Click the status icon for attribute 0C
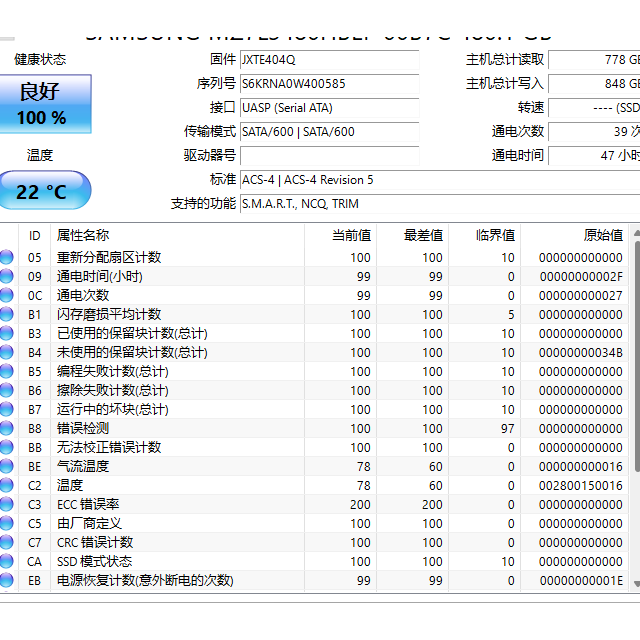 pos(7,296)
